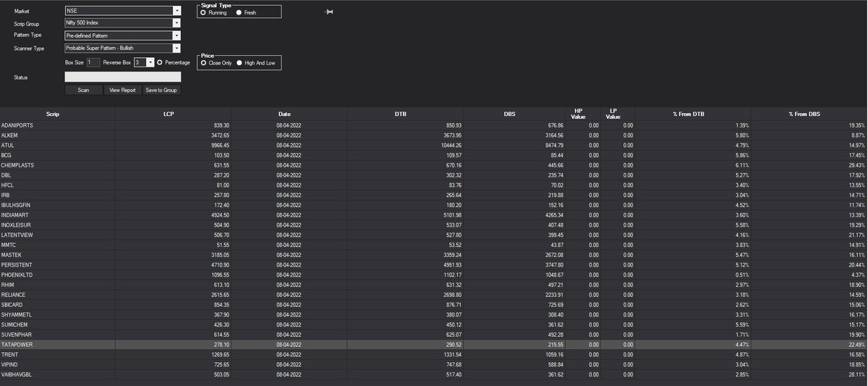Image resolution: width=868 pixels, height=386 pixels.
Task: Select the RHIM scrip row
Action: (434, 285)
